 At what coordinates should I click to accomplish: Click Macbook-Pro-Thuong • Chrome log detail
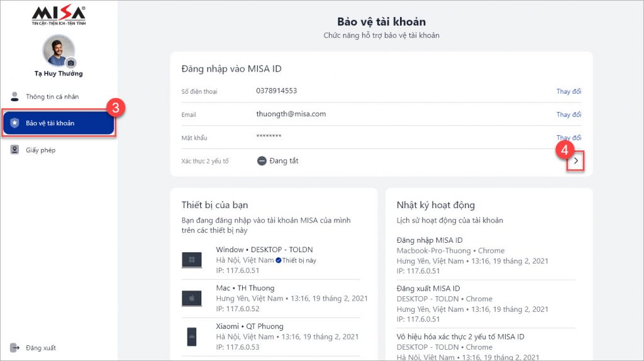click(450, 250)
